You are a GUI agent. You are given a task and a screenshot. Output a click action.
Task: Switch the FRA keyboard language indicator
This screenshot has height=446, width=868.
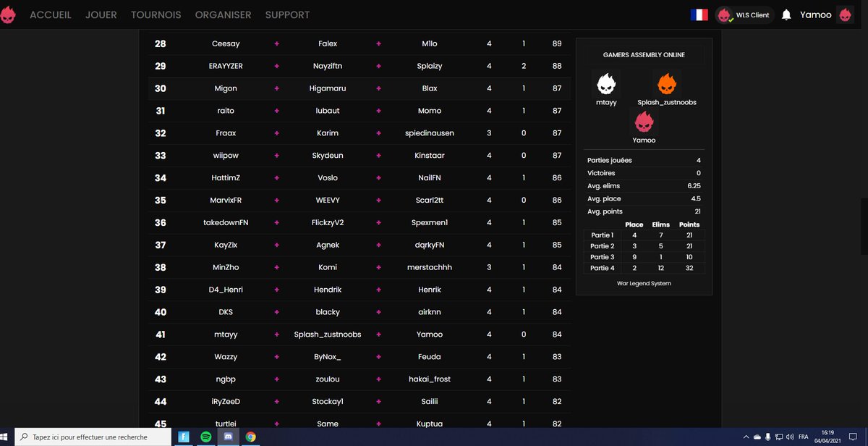coord(803,437)
